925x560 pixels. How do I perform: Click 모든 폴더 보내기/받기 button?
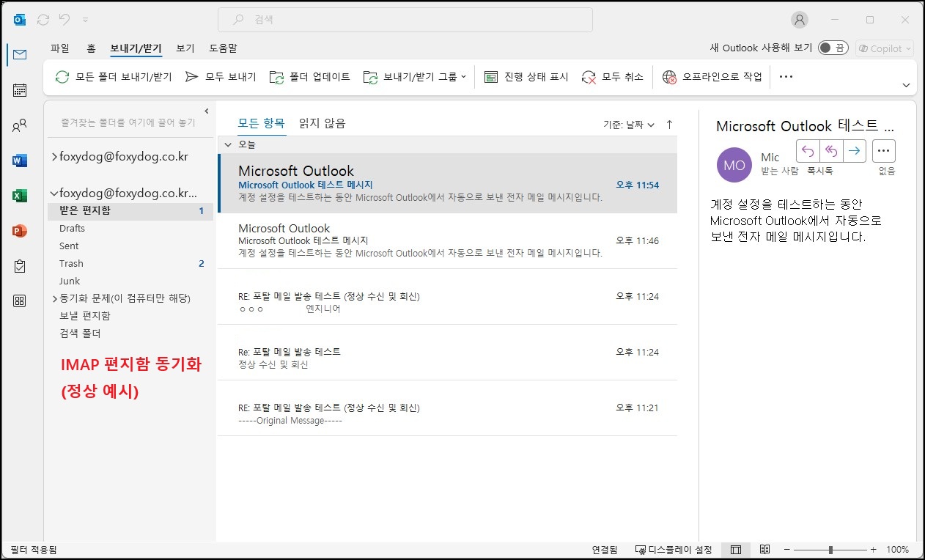pyautogui.click(x=114, y=77)
